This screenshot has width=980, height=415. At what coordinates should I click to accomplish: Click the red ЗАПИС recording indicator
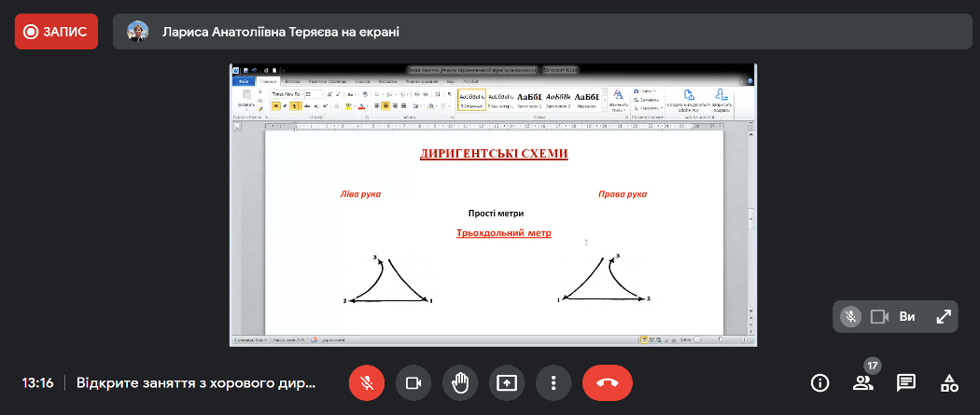[57, 32]
